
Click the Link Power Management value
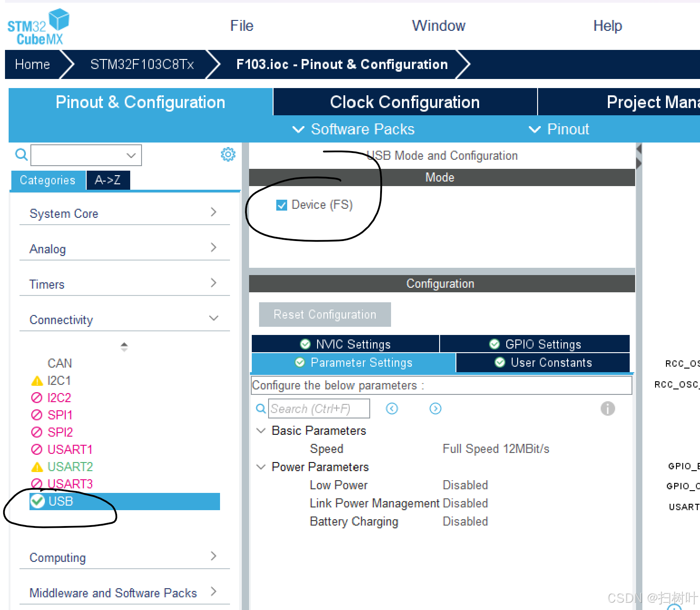tap(465, 503)
